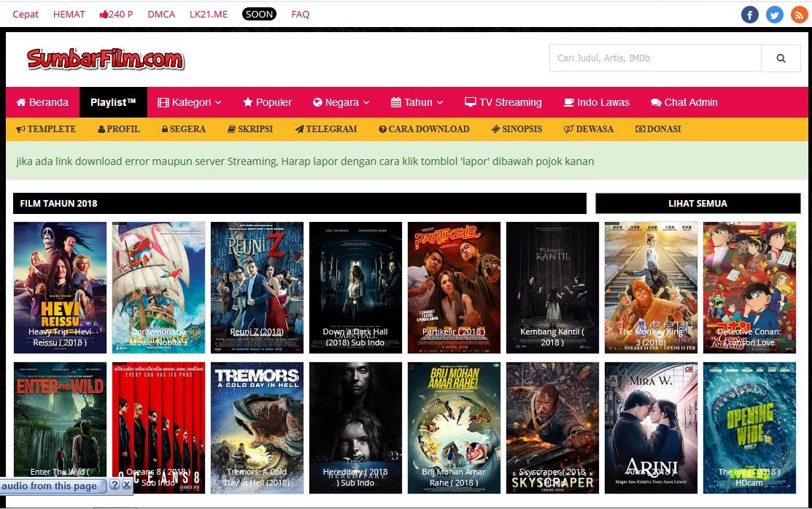
Task: Open the Brij Mohan Amar Rahe poster
Action: point(455,428)
